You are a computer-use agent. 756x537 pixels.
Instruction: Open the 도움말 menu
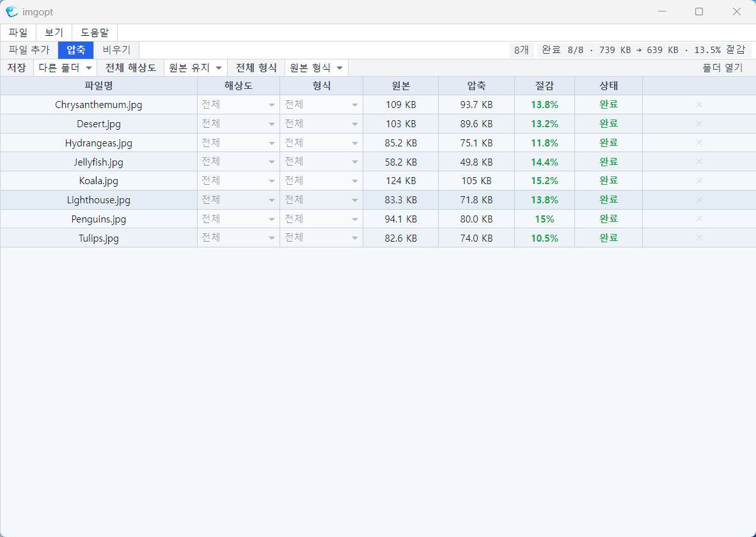coord(95,33)
